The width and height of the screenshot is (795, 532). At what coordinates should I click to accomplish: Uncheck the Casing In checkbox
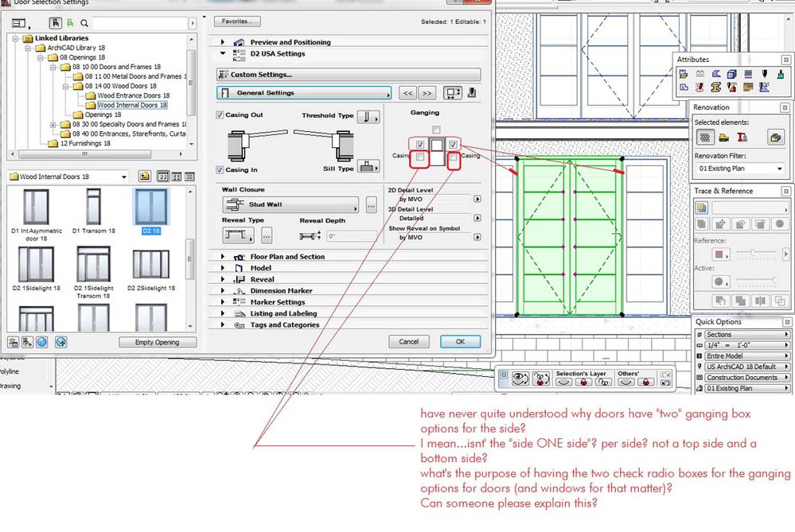tap(220, 169)
